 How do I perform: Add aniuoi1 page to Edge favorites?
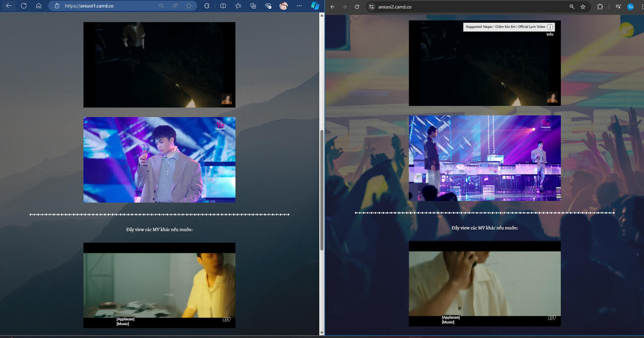pyautogui.click(x=189, y=6)
